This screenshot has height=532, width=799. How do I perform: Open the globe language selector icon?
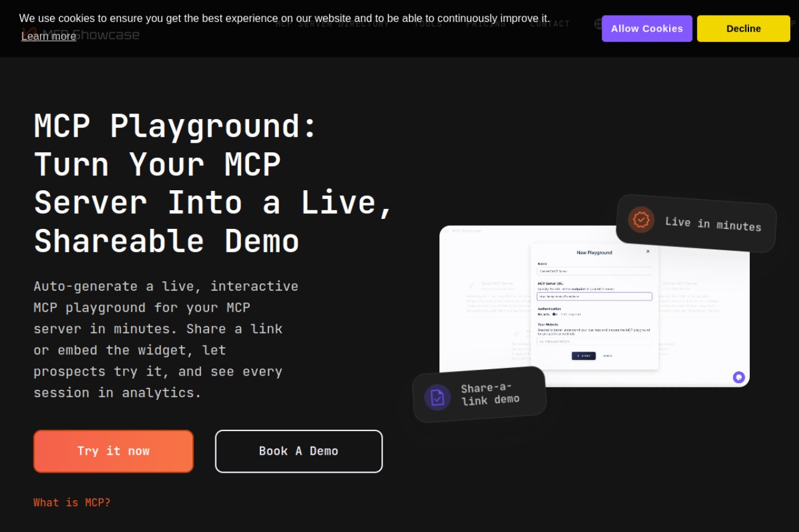click(x=599, y=24)
